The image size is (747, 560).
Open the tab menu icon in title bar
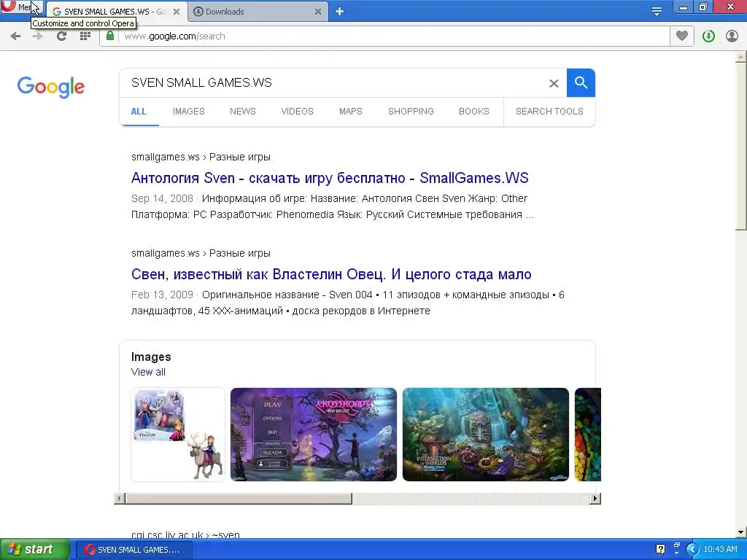click(x=657, y=12)
